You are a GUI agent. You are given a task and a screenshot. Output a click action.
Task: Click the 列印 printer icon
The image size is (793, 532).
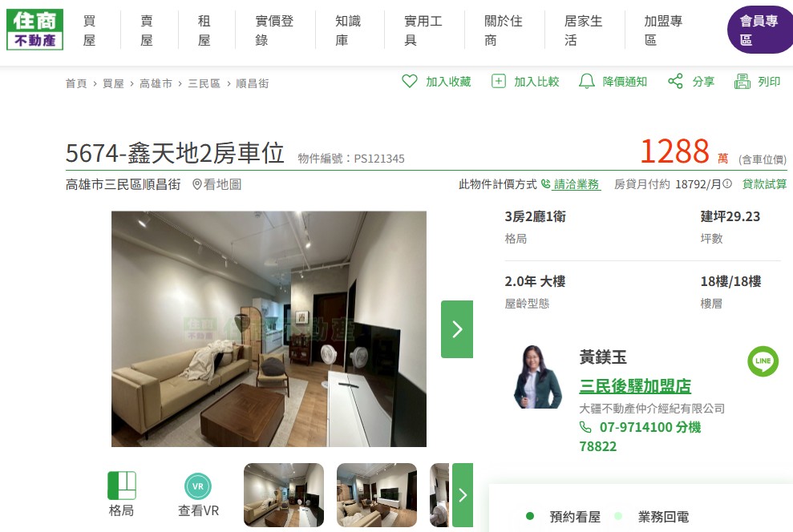[742, 82]
